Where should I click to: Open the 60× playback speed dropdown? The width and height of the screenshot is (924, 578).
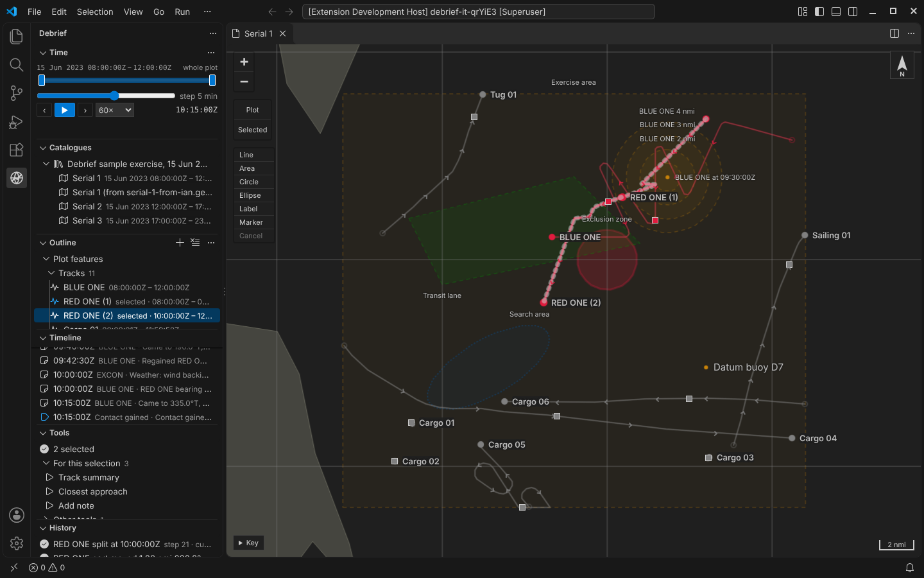click(x=115, y=110)
